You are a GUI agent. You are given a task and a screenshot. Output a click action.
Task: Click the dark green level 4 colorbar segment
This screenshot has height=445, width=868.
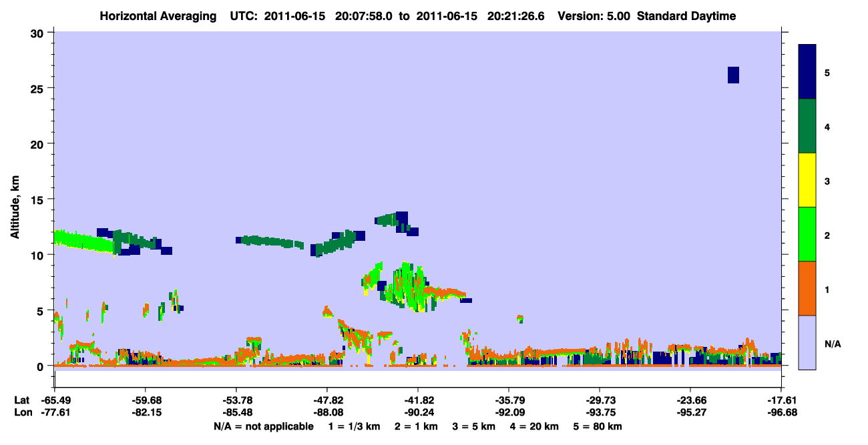pyautogui.click(x=807, y=126)
